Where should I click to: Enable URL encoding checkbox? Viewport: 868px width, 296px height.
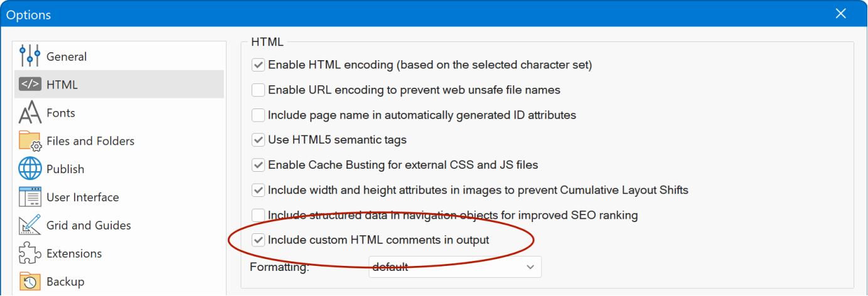click(x=258, y=90)
